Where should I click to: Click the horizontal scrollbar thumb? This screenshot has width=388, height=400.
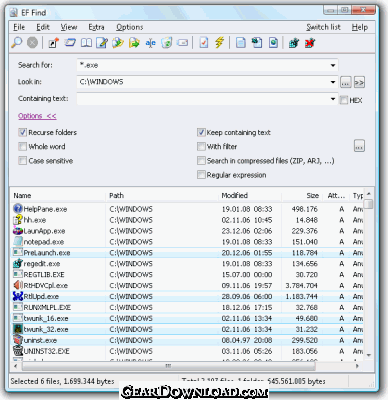[x=169, y=366]
